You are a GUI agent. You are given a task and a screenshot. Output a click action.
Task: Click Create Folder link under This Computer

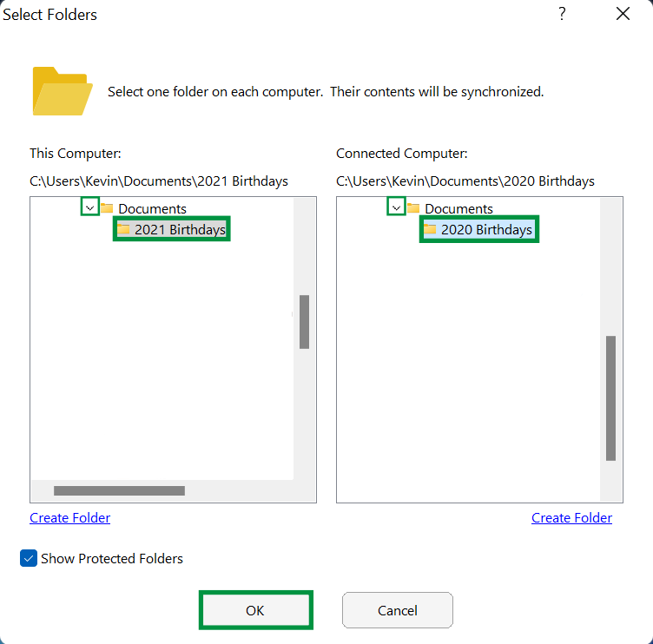click(70, 518)
